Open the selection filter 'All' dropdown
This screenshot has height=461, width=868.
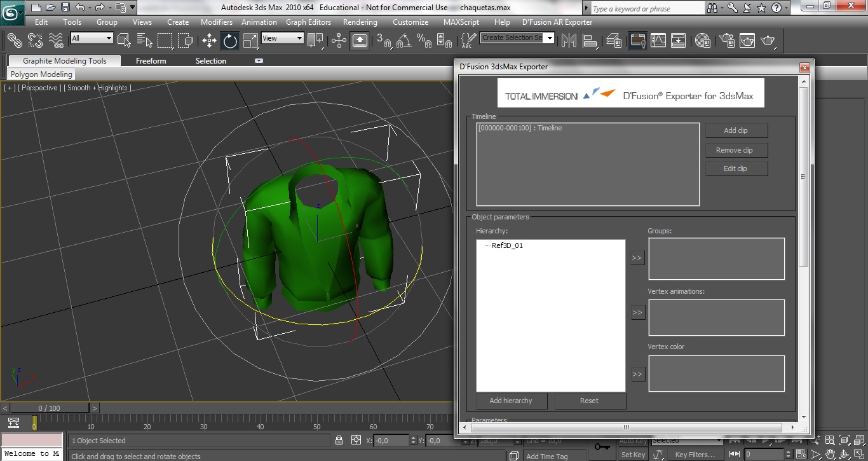click(92, 38)
